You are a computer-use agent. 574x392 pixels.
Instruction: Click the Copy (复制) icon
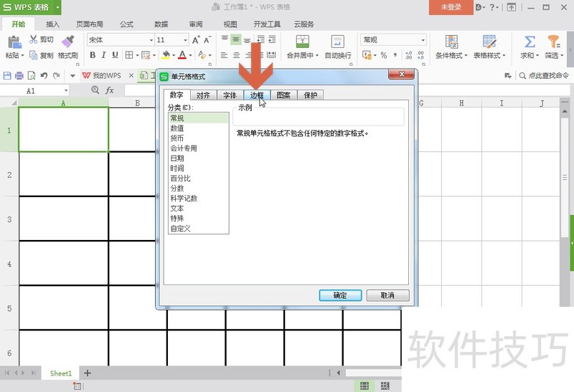tap(34, 55)
